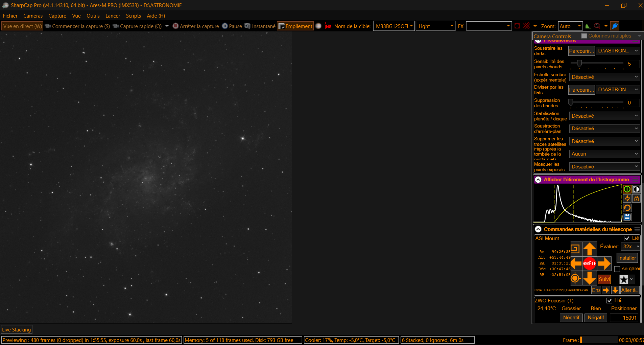The width and height of the screenshot is (644, 345).
Task: Click the lightning bolt auto-stretch icon
Action: click(x=627, y=199)
